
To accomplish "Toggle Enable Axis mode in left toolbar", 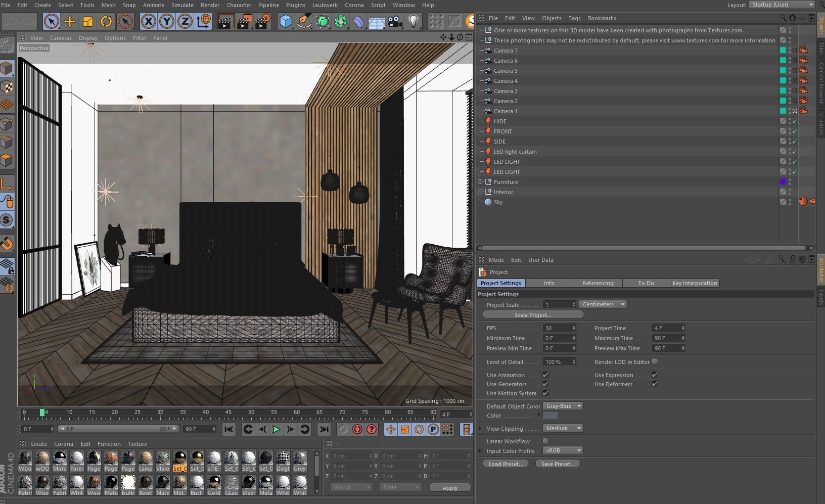I will coord(7,184).
